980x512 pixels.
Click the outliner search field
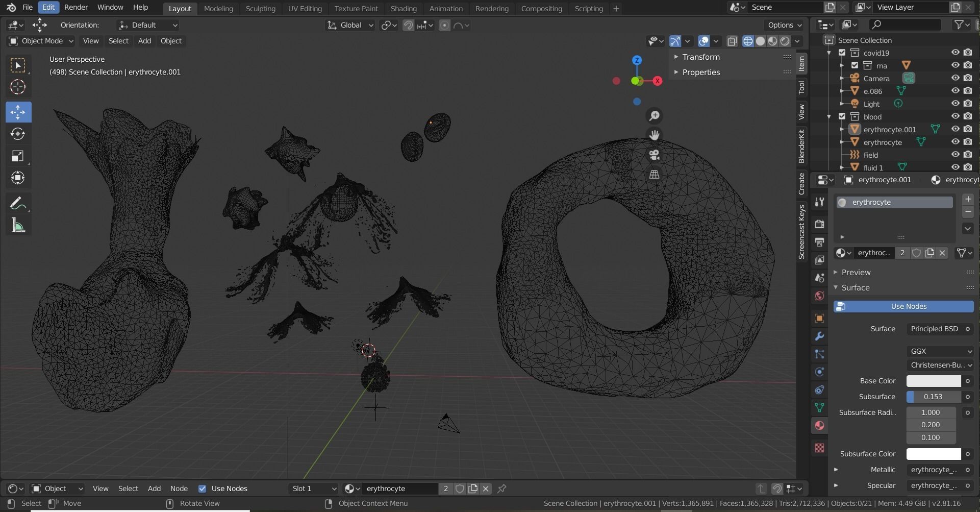click(x=906, y=25)
